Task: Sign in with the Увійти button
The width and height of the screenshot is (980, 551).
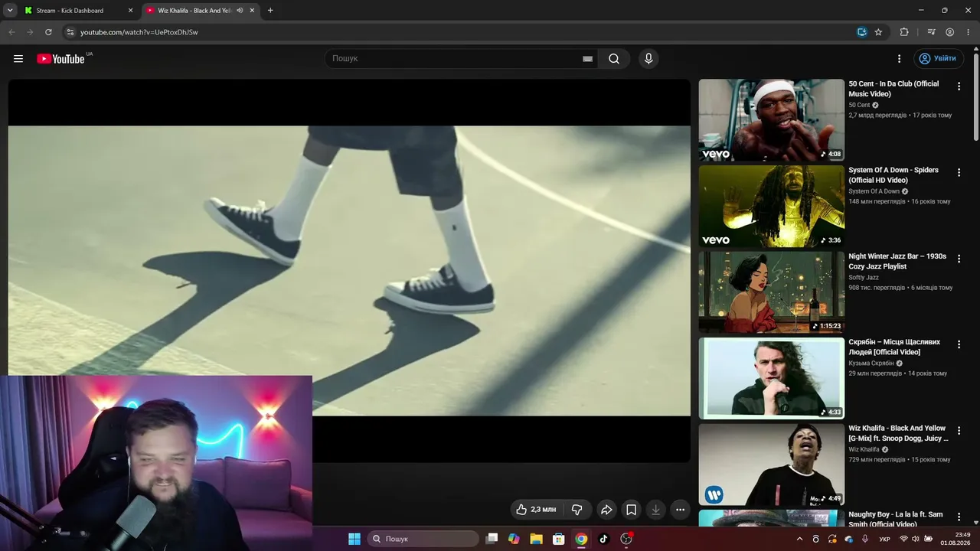Action: click(939, 59)
